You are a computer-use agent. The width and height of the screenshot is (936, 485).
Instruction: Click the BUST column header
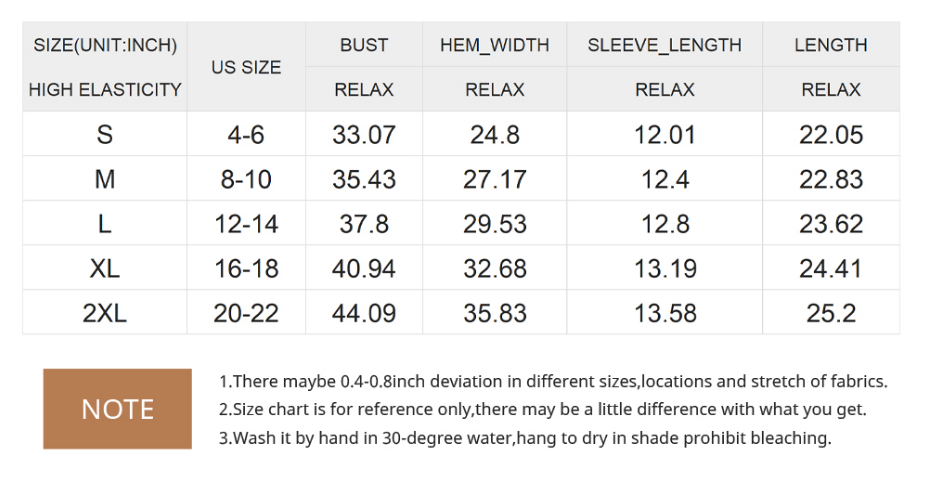[x=364, y=45]
